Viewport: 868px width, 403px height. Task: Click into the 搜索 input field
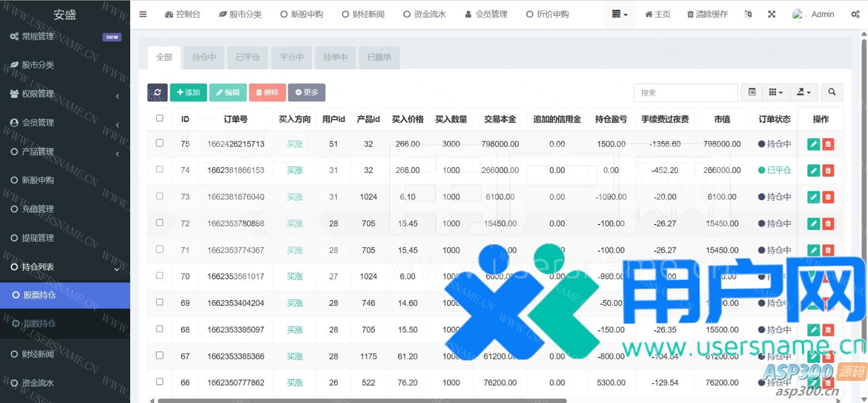pos(685,93)
